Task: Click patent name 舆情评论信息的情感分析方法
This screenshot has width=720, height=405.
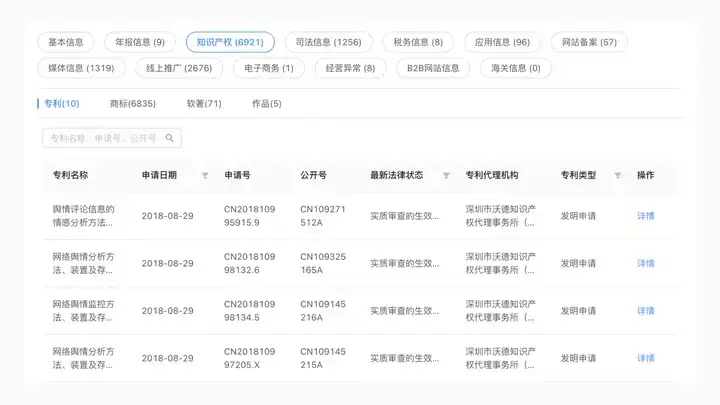Action: tap(83, 216)
